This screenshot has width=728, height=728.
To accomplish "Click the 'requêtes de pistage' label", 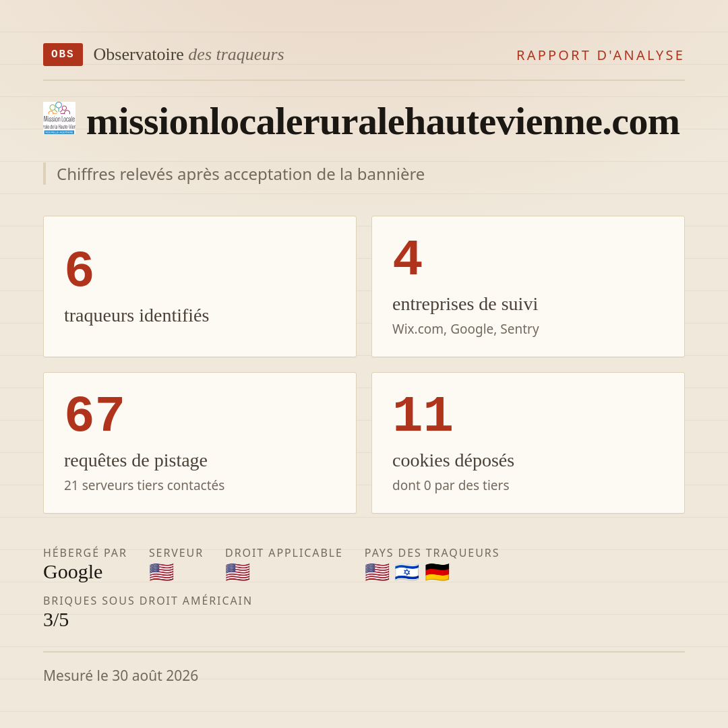I will pyautogui.click(x=135, y=460).
